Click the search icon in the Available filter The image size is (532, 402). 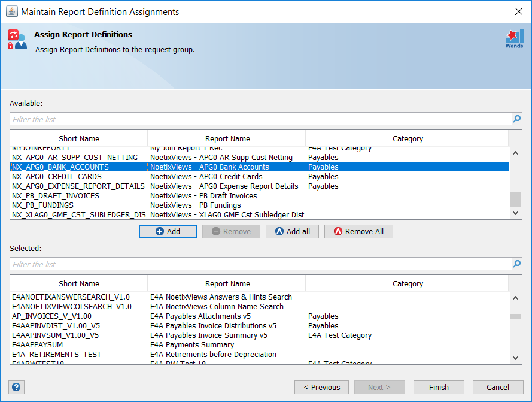(x=516, y=119)
